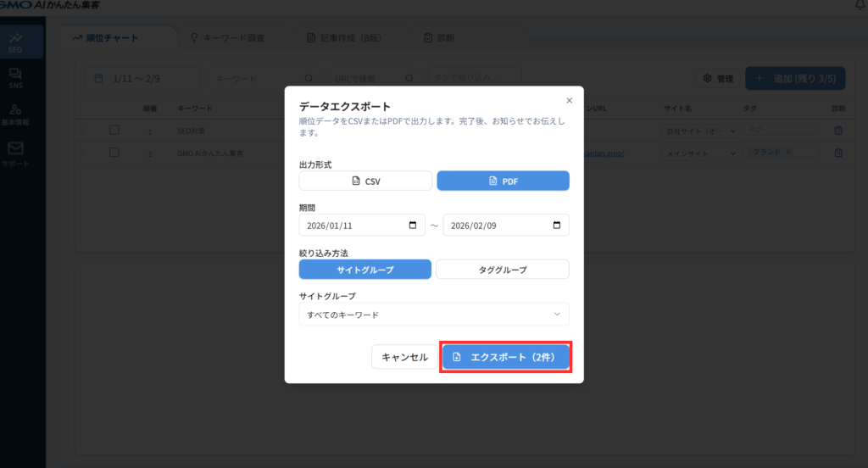Open calendar picker for end date 2026/02/09
This screenshot has height=468, width=868.
tap(557, 226)
